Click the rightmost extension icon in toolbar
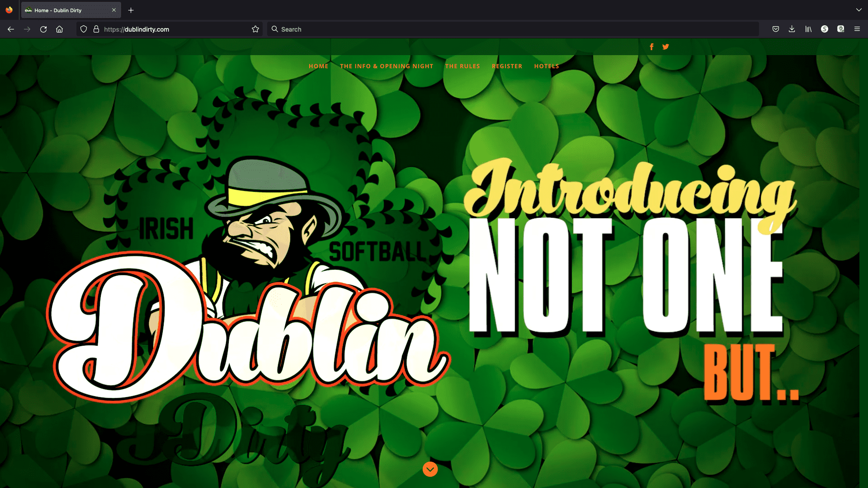Viewport: 868px width, 488px height. (x=841, y=29)
